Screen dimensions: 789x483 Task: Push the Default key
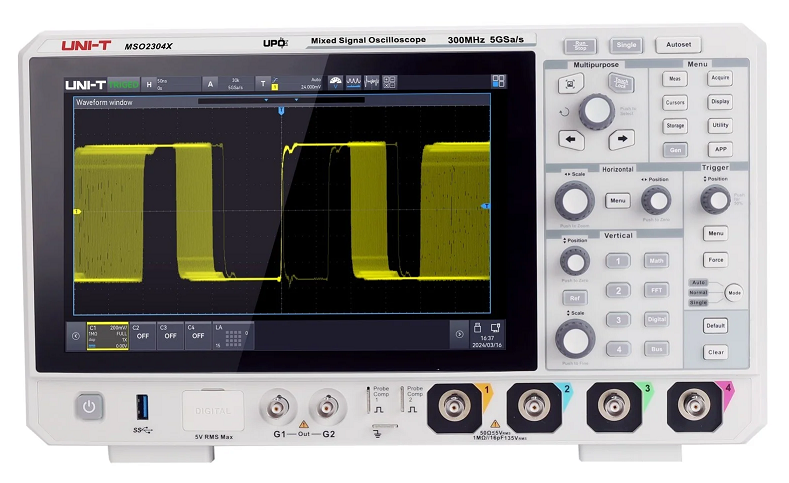716,326
